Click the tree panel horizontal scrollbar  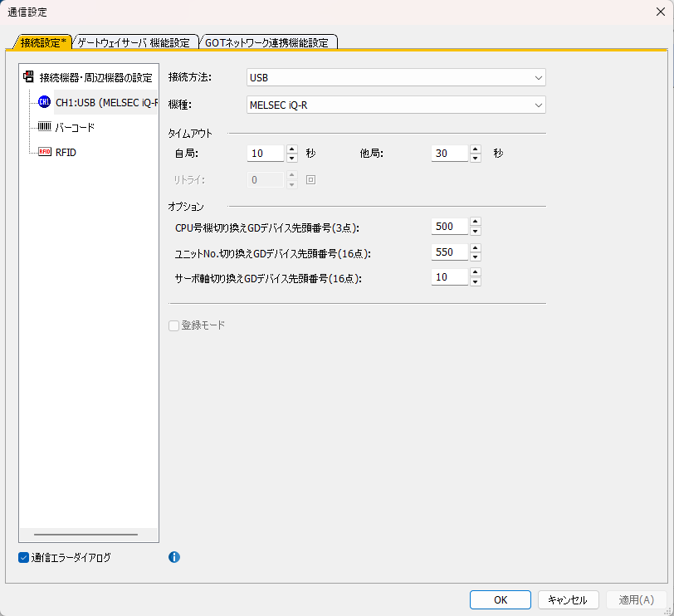click(85, 535)
